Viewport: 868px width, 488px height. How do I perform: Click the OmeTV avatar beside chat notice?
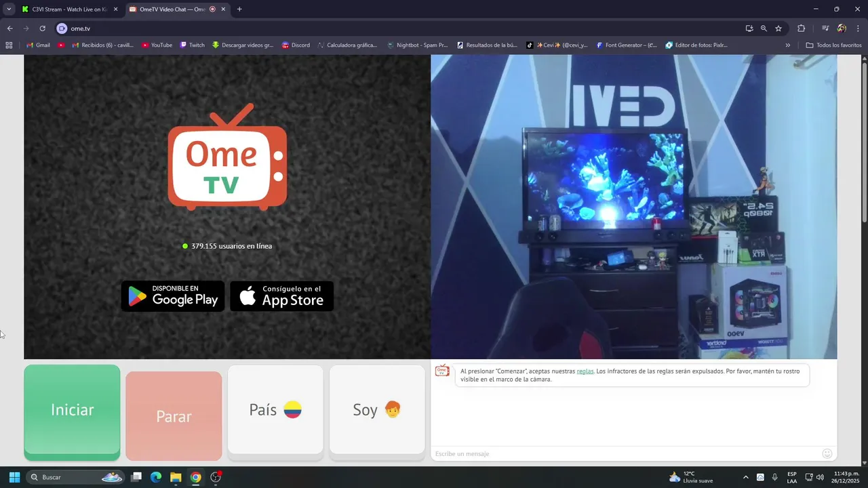(x=442, y=371)
